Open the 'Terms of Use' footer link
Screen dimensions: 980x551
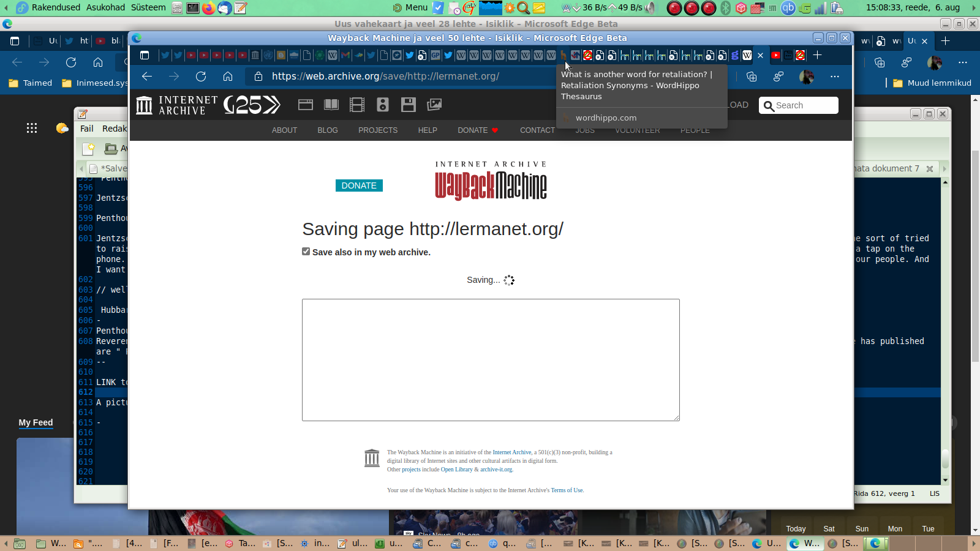point(567,490)
